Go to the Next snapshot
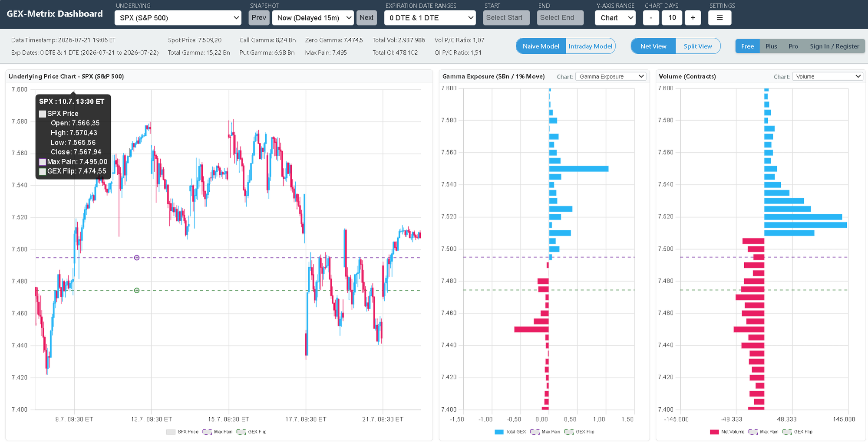 [x=366, y=18]
